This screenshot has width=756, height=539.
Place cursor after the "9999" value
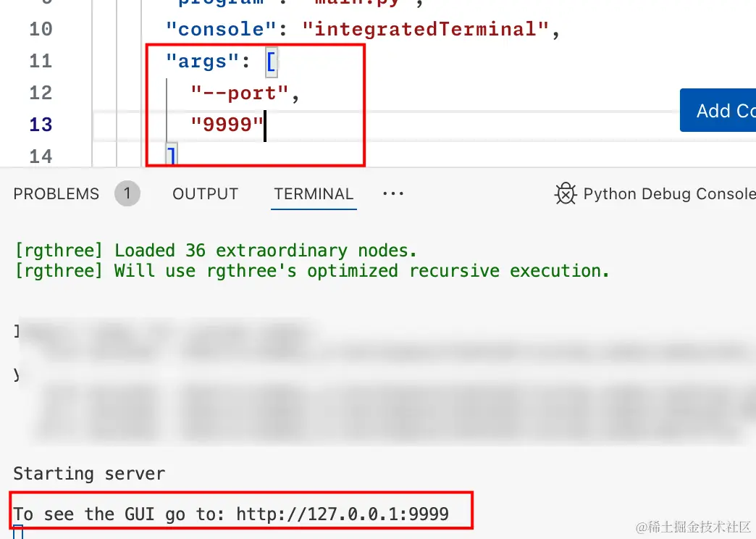265,125
